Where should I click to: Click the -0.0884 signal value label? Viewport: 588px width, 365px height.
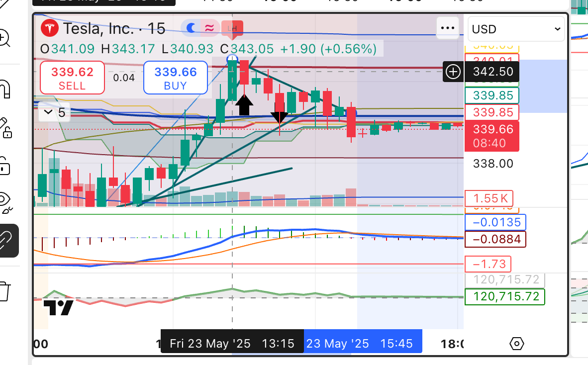point(495,239)
